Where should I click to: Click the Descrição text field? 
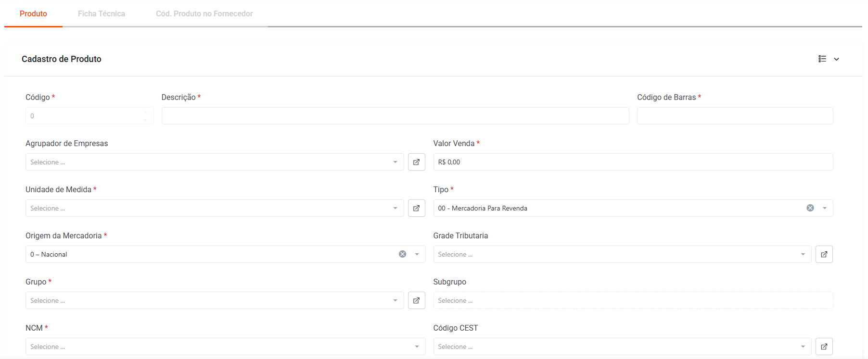395,116
